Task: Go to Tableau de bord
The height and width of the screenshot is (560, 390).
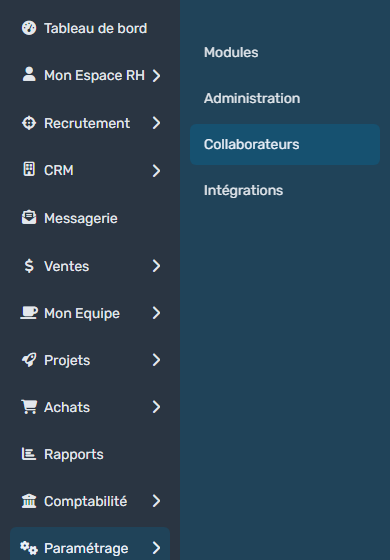Action: pyautogui.click(x=95, y=29)
